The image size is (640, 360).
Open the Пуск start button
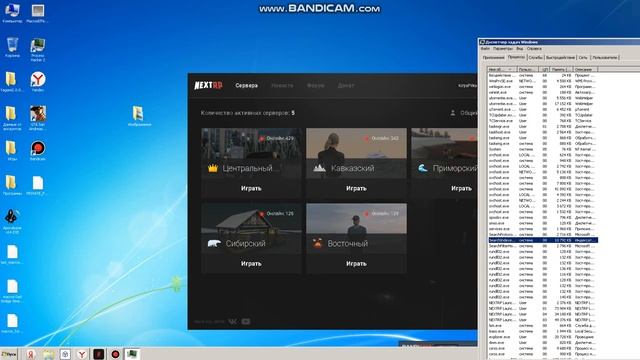(9, 354)
